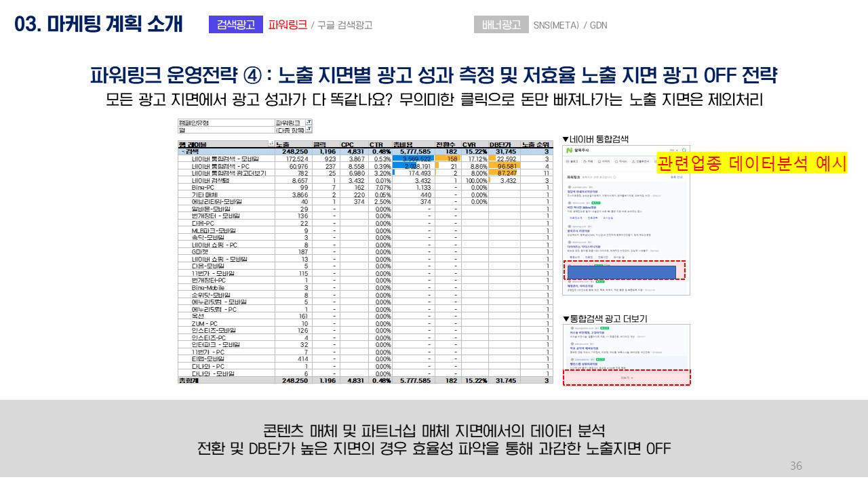Click the orange DB단가 bar showing 87,247

504,174
